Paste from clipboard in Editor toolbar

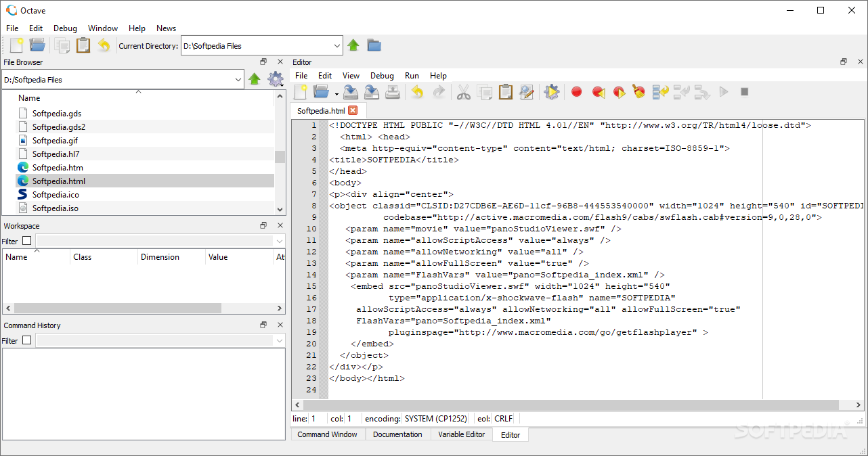(x=505, y=92)
